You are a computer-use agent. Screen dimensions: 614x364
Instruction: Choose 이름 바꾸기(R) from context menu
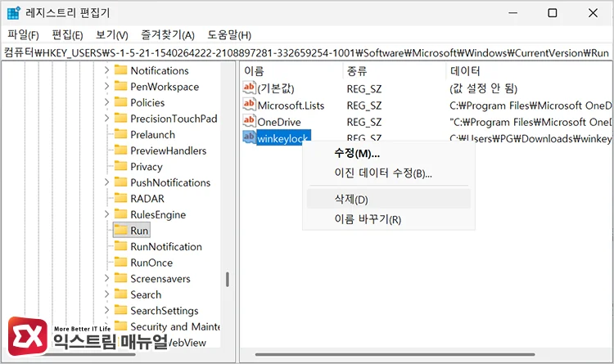388,218
